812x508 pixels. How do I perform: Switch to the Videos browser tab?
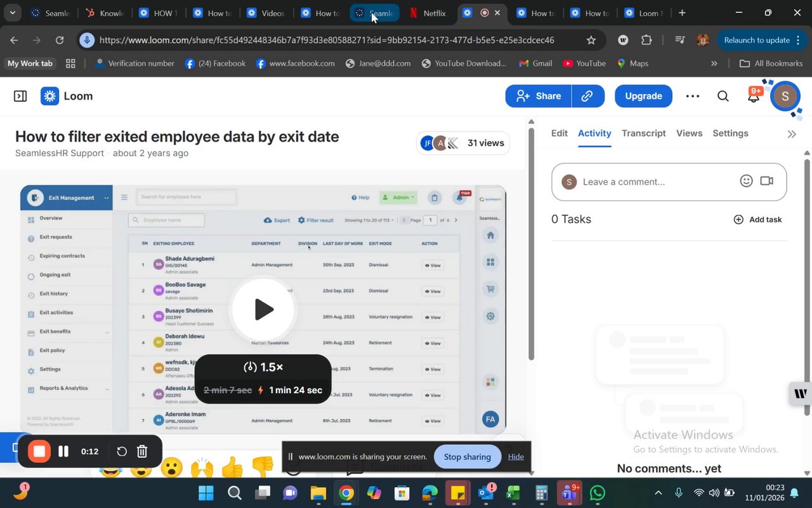pyautogui.click(x=266, y=13)
